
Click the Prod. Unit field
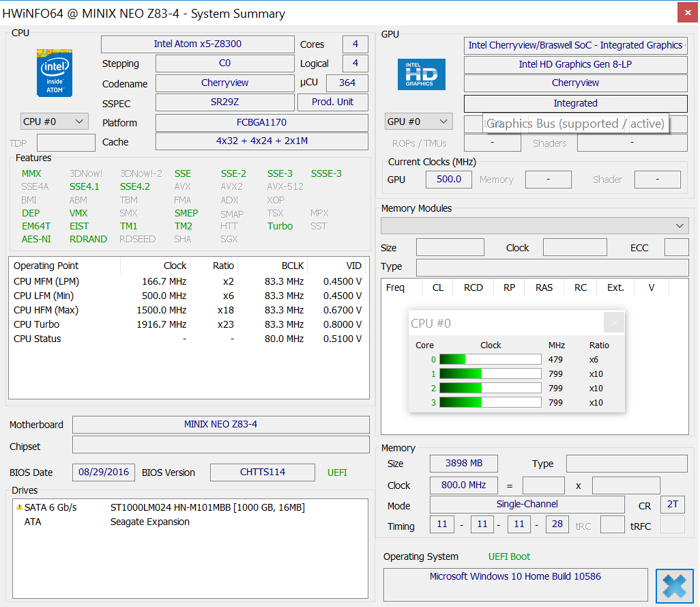[332, 102]
